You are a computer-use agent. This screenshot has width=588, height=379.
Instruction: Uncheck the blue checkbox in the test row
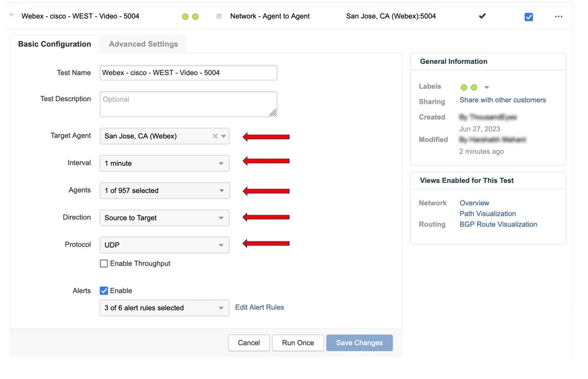[529, 17]
